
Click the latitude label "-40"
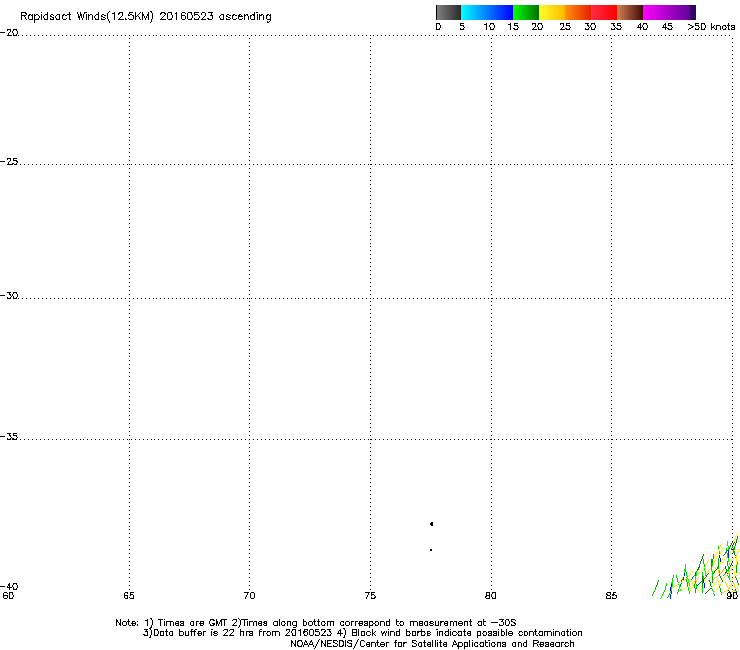click(9, 586)
